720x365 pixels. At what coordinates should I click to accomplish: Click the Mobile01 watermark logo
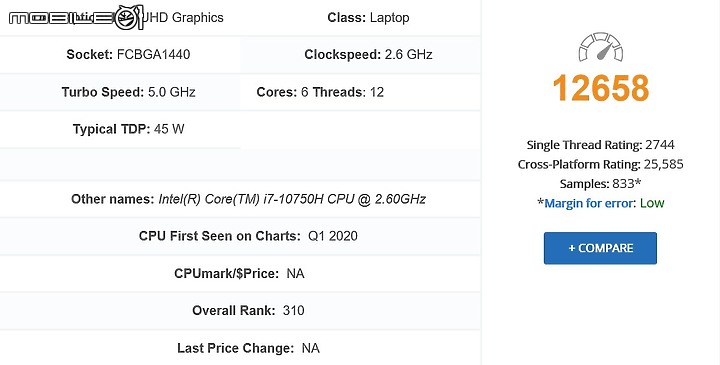coord(76,17)
